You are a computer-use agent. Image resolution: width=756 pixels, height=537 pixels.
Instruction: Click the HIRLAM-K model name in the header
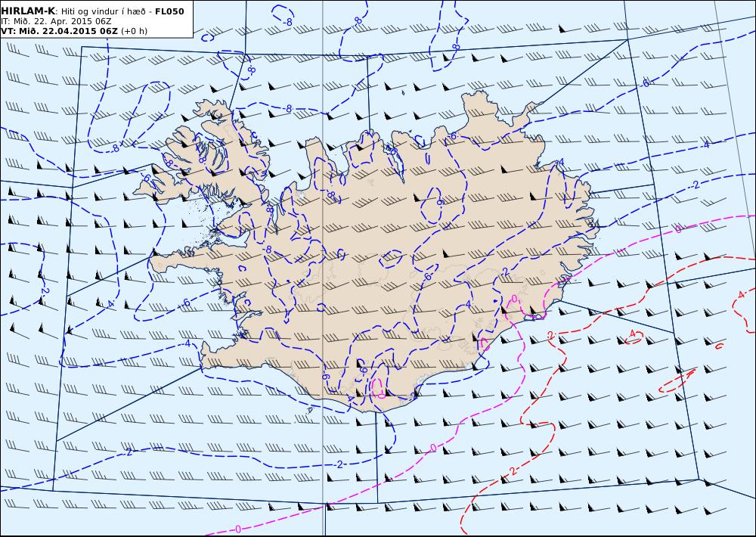pos(28,11)
